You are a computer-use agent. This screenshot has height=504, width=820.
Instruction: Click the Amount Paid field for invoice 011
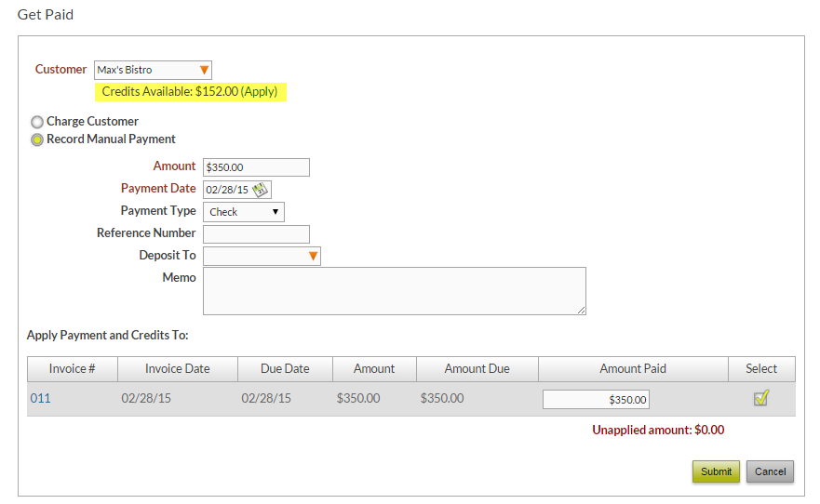(597, 400)
